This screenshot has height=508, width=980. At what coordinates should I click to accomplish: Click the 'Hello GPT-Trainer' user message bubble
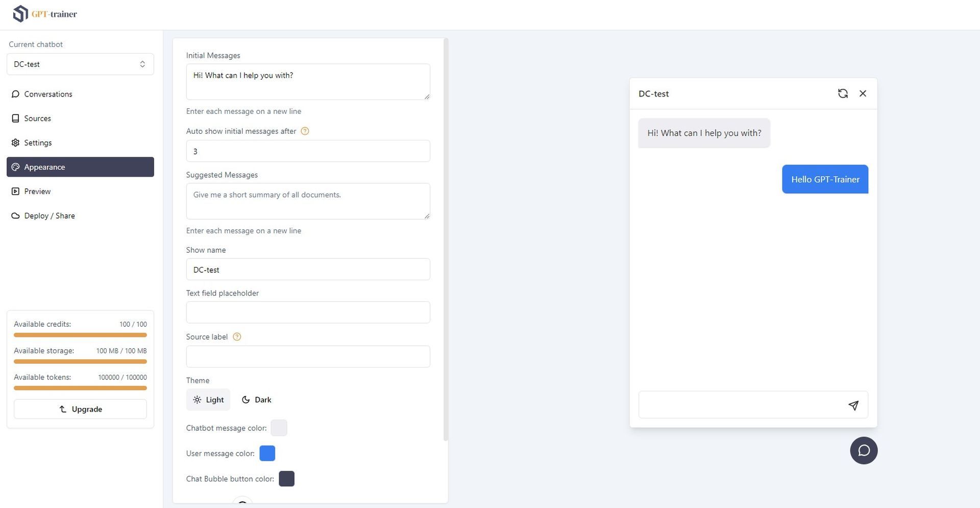825,179
